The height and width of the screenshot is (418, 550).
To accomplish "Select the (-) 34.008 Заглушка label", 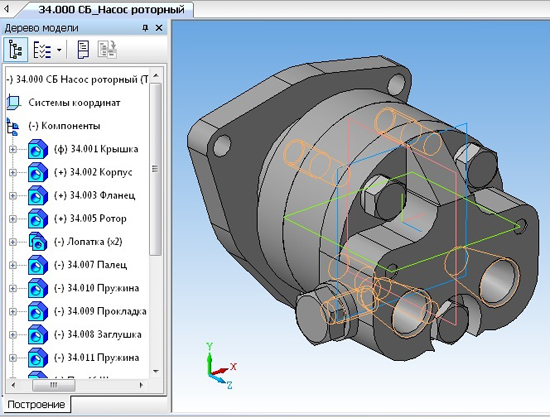I will pyautogui.click(x=98, y=334).
